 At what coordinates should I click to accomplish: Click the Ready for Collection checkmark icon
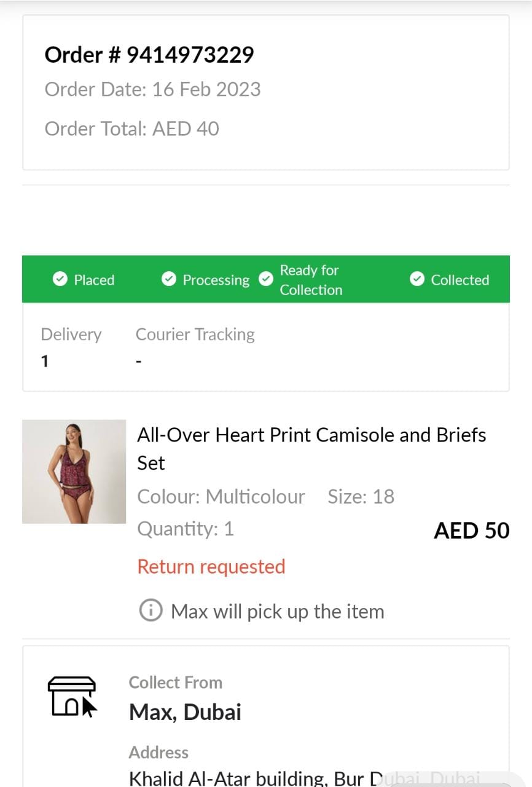pyautogui.click(x=265, y=280)
